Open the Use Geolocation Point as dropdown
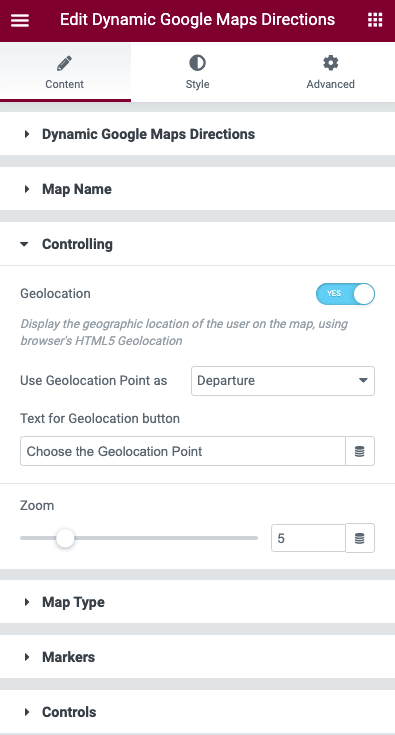 click(283, 381)
